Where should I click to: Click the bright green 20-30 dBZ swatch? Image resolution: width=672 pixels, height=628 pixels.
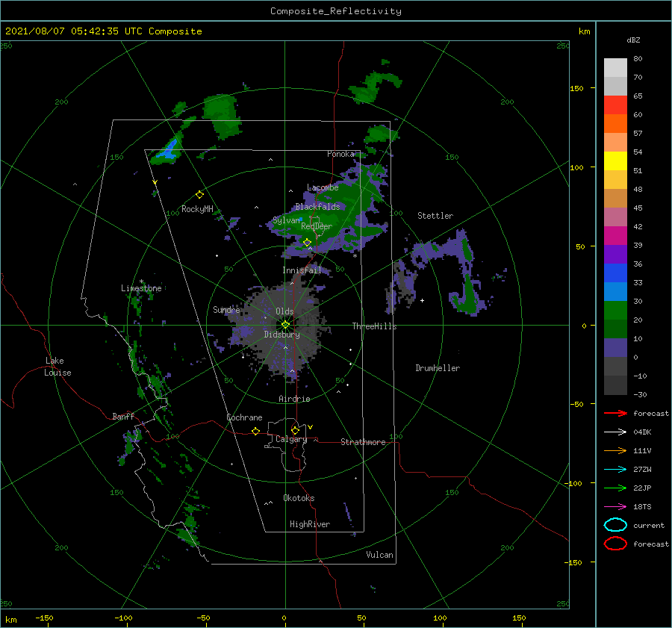coord(615,311)
